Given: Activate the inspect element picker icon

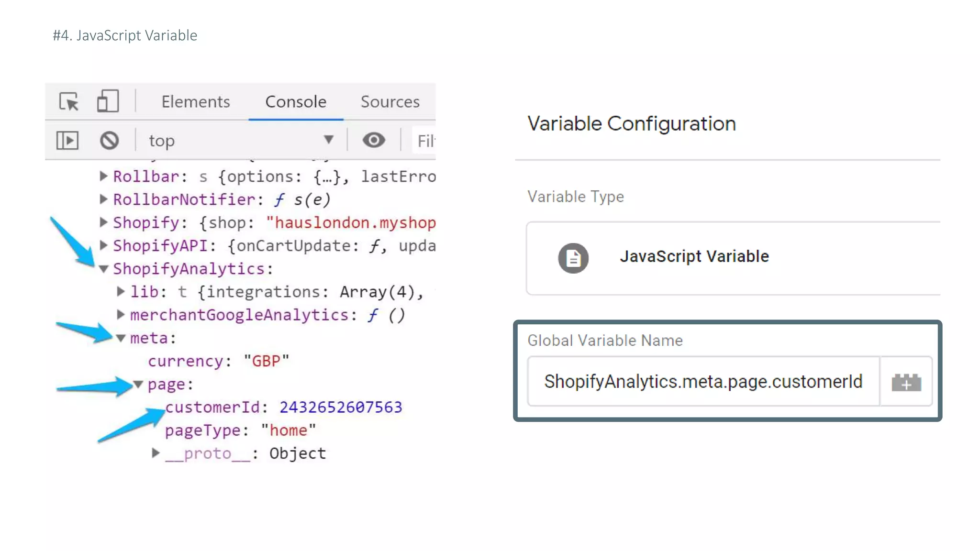Looking at the screenshot, I should [x=69, y=101].
